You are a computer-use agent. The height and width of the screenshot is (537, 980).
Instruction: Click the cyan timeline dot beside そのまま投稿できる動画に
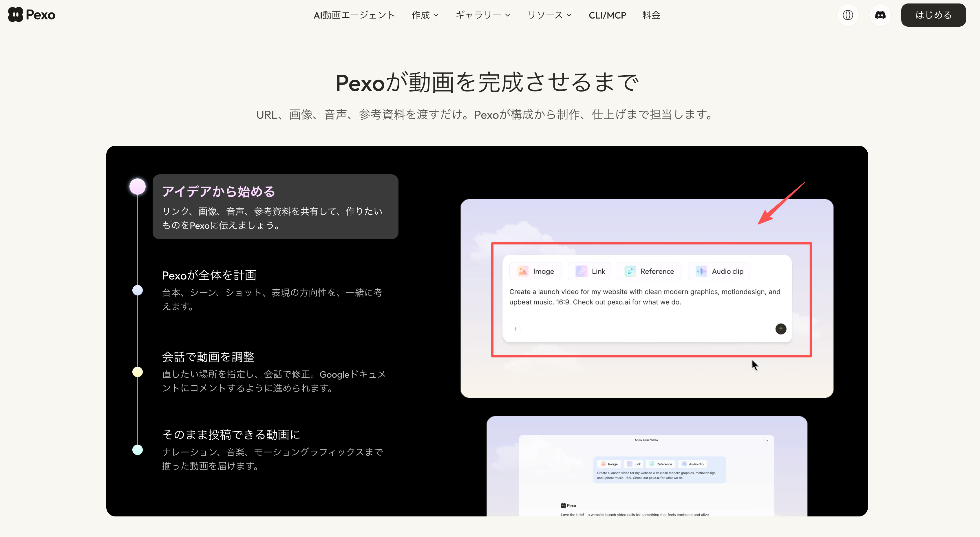[137, 450]
